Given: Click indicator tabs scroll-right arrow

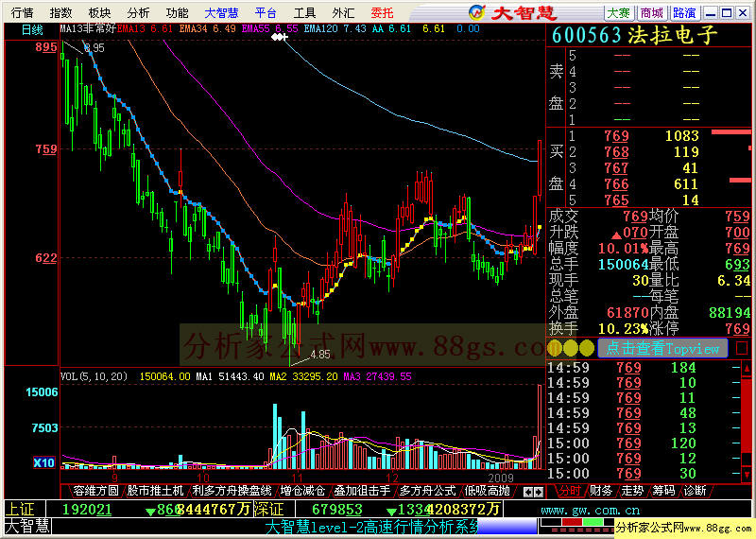Looking at the screenshot, I should (539, 493).
